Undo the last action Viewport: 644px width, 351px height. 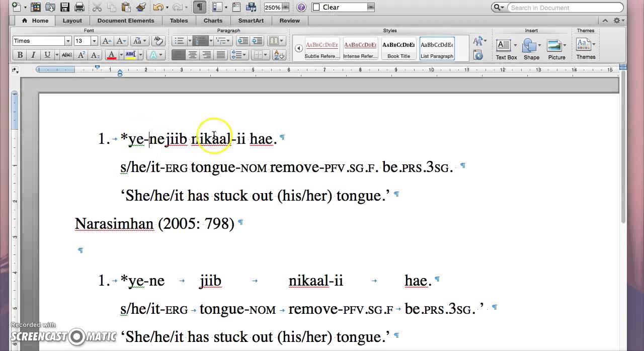coord(158,7)
